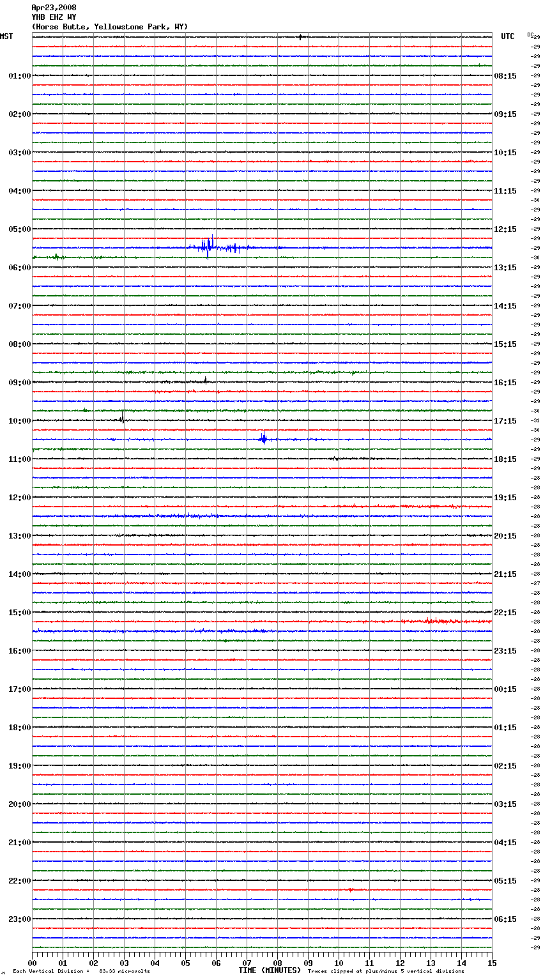
Task: Select the 21:00 MST hour label
Action: [x=20, y=843]
